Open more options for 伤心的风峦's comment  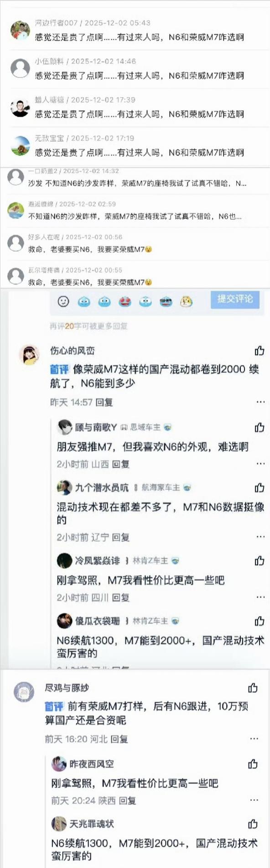point(260,402)
